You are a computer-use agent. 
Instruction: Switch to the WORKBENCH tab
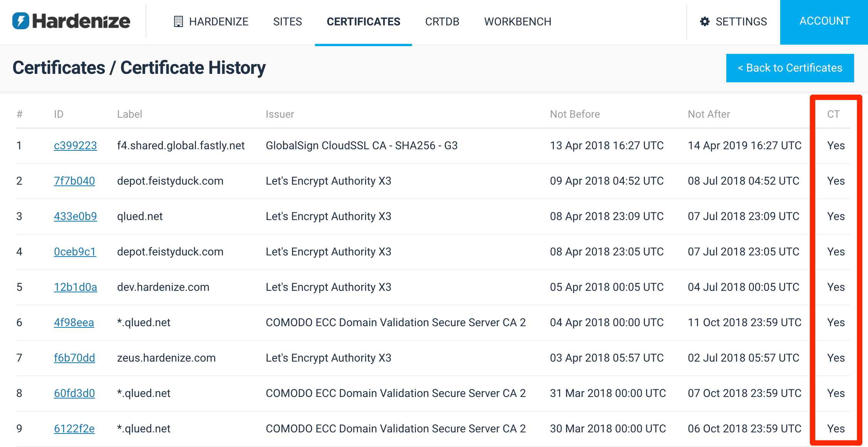pos(518,22)
